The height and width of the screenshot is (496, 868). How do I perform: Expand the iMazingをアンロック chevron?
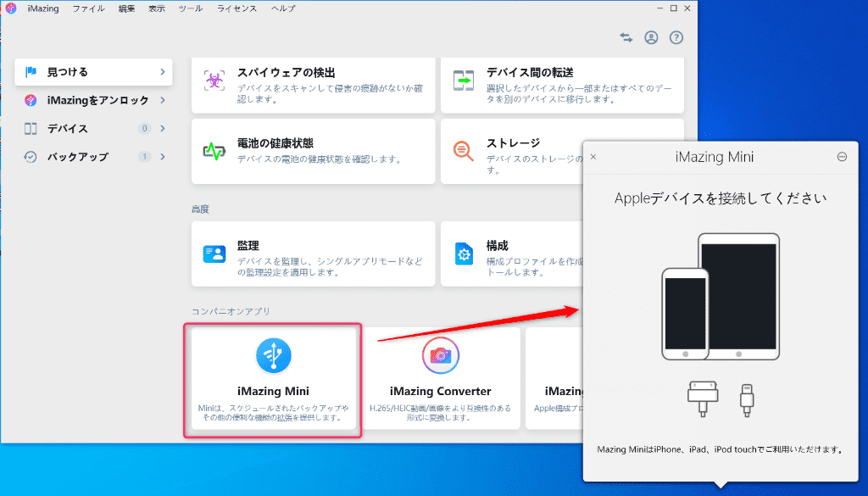tap(163, 100)
